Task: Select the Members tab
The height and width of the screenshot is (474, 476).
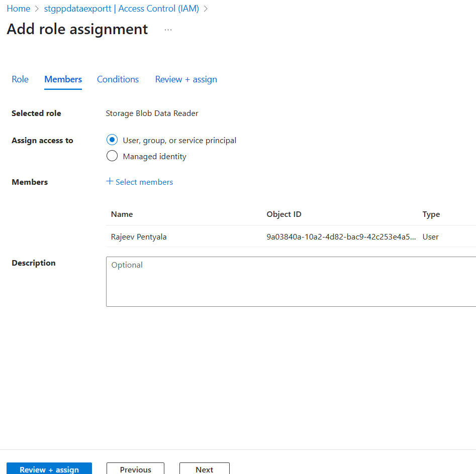Action: 63,79
